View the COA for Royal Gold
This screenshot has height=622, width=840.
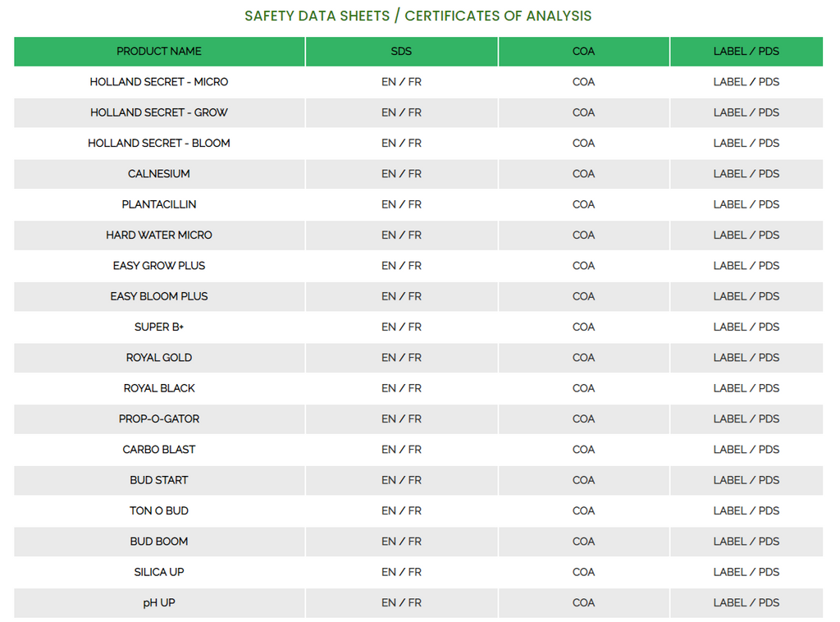coord(583,358)
